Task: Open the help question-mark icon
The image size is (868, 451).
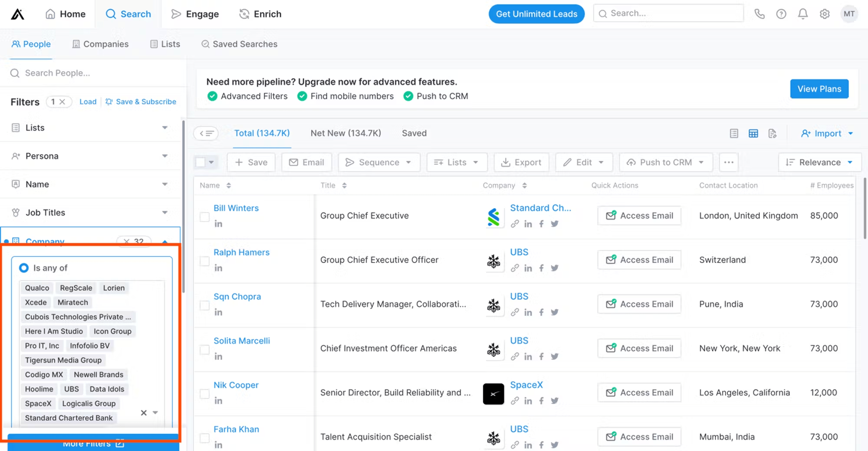Action: [x=781, y=13]
